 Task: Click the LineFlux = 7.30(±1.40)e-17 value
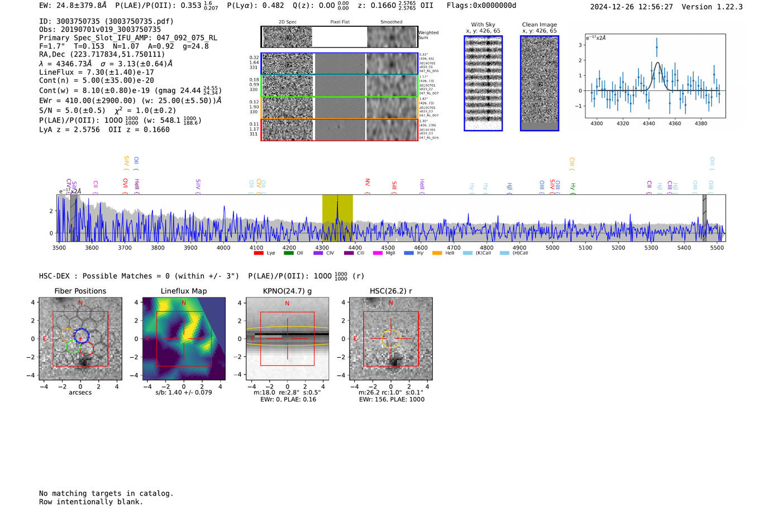click(x=97, y=73)
